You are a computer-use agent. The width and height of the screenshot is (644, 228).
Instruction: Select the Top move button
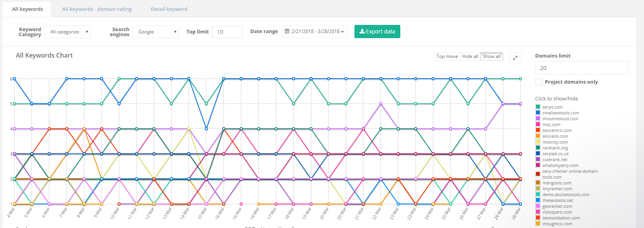coord(447,56)
